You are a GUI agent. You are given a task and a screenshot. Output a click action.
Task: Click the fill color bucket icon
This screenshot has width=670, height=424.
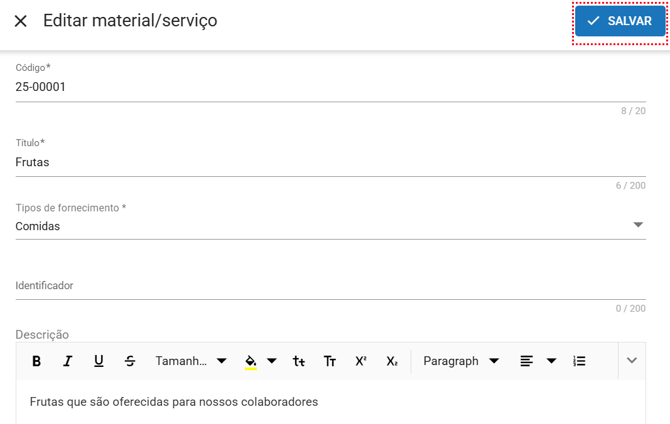[251, 361]
